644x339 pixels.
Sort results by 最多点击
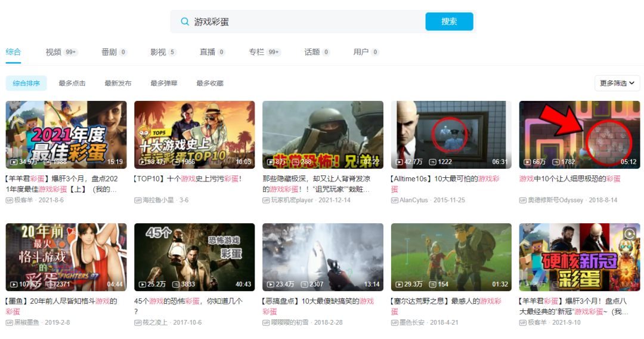pyautogui.click(x=72, y=83)
